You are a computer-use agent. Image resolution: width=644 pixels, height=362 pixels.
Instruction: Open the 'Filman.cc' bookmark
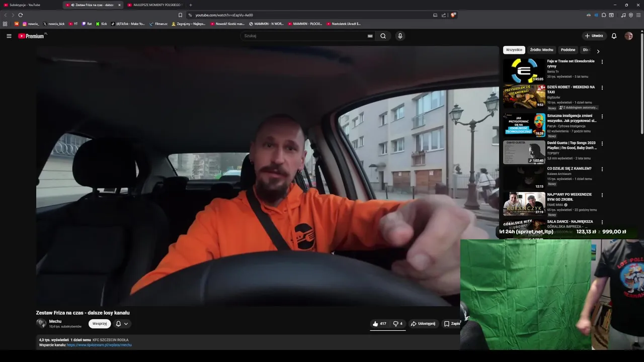click(x=158, y=24)
